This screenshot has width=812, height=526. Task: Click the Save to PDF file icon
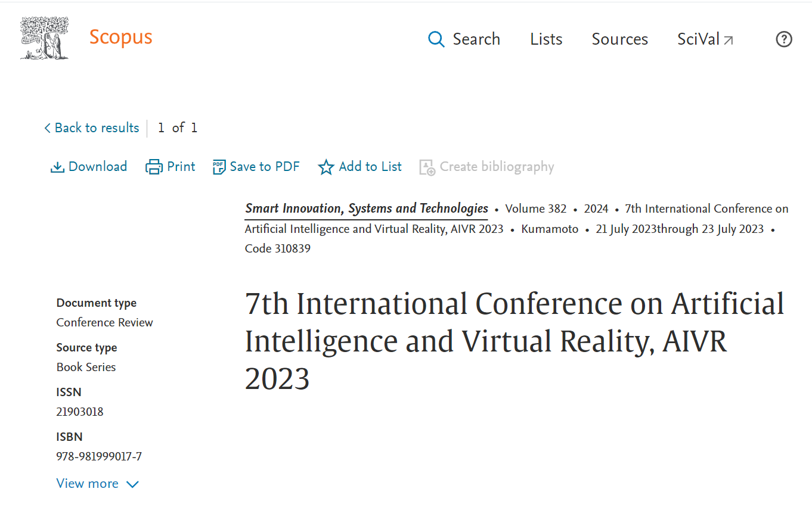tap(219, 167)
